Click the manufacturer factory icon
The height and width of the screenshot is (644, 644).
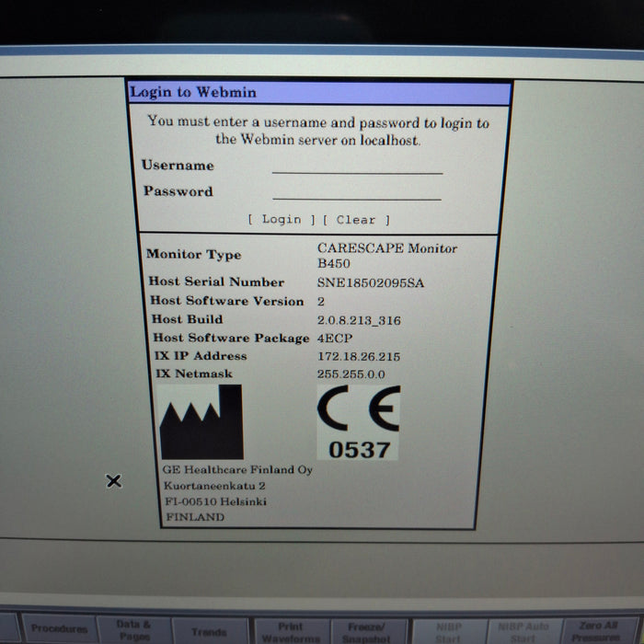(x=201, y=422)
